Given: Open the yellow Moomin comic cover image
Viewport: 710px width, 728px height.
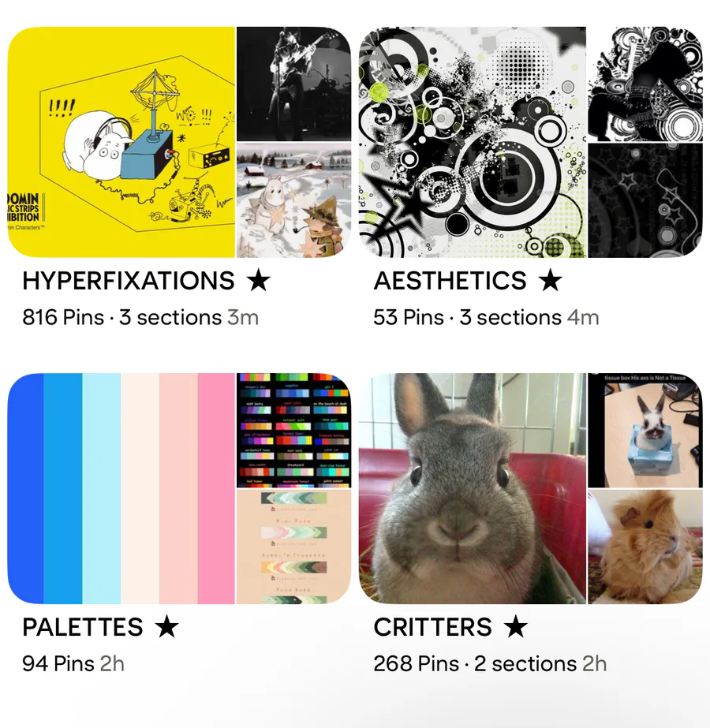Looking at the screenshot, I should coord(121,142).
